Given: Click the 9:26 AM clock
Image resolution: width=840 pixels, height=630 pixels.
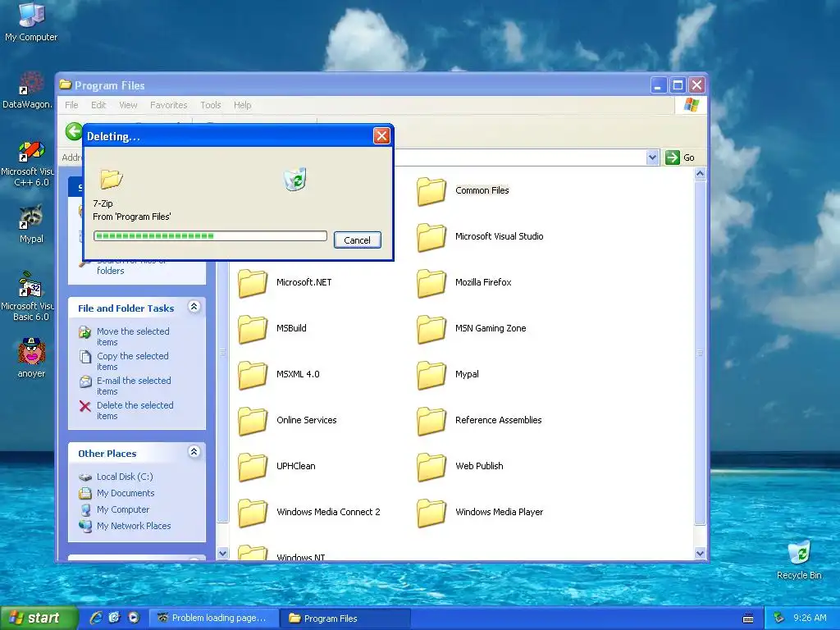Looking at the screenshot, I should 810,619.
